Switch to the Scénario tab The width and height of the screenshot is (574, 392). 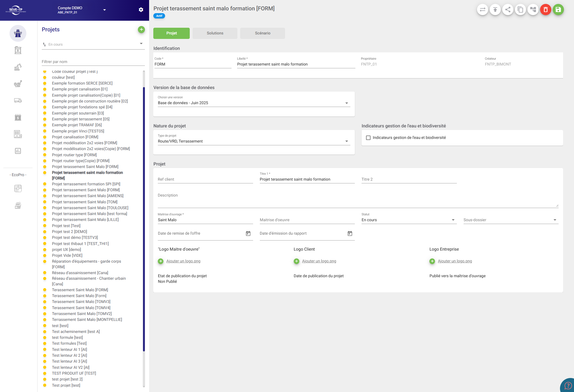pos(263,33)
